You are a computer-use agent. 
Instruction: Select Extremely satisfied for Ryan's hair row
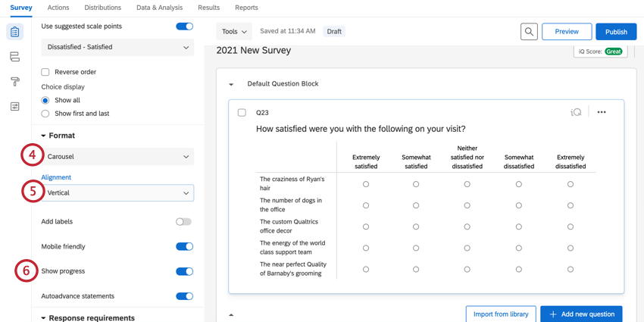(366, 184)
